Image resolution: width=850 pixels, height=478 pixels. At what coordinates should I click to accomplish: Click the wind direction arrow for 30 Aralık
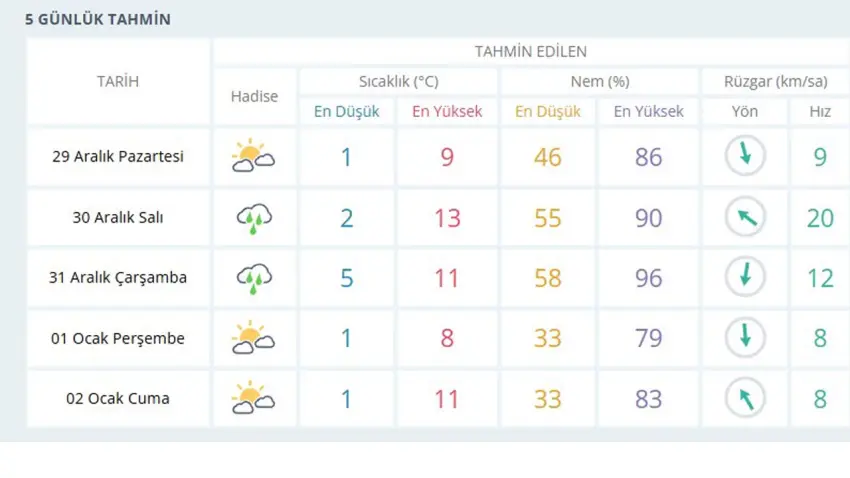745,218
